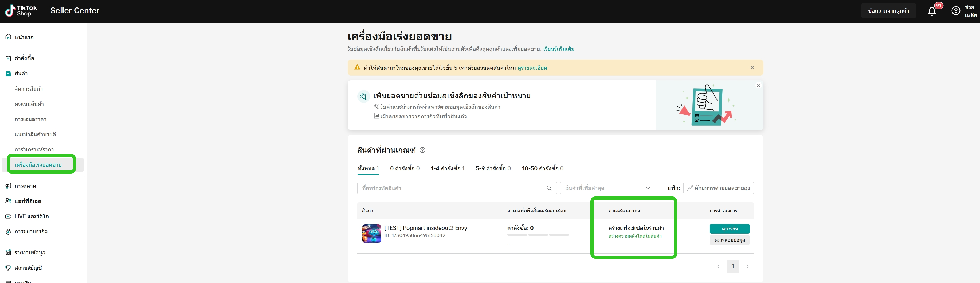Select the ทั้งหมด tab

coord(368,168)
